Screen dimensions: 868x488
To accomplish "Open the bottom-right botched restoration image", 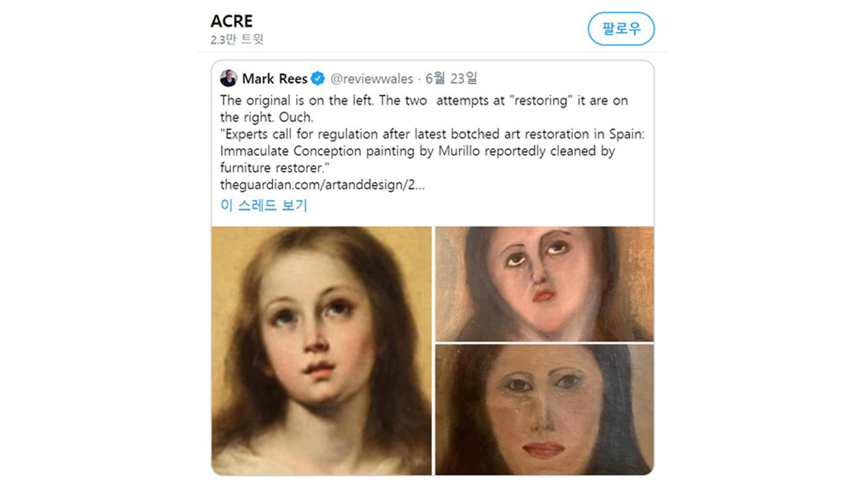I will 545,409.
